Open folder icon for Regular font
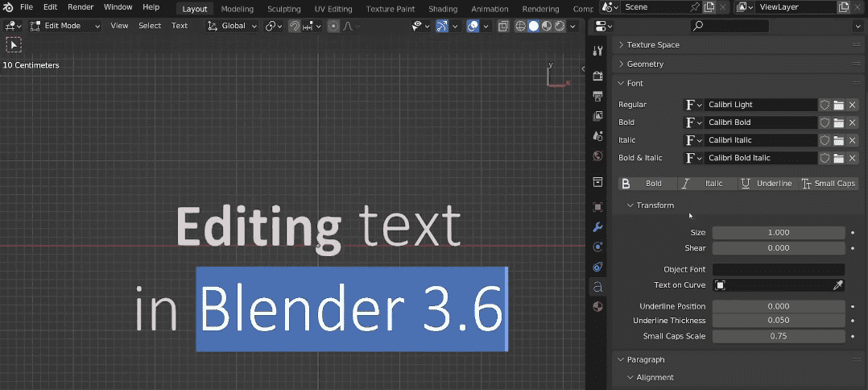The width and height of the screenshot is (868, 390). 838,105
